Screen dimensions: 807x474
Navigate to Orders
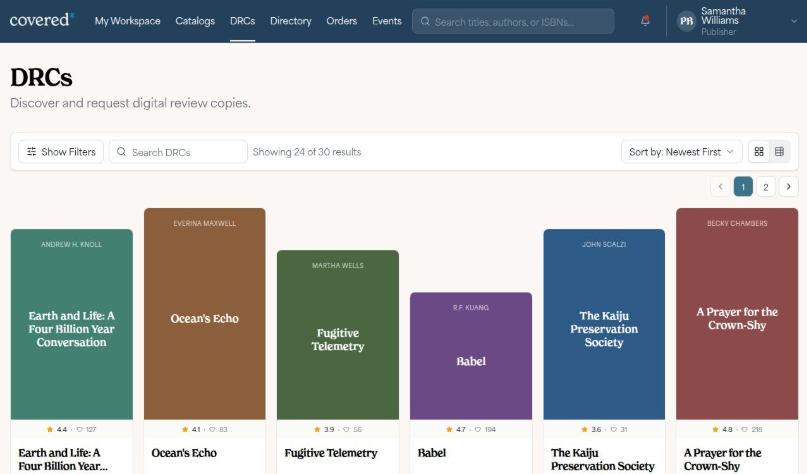(341, 21)
